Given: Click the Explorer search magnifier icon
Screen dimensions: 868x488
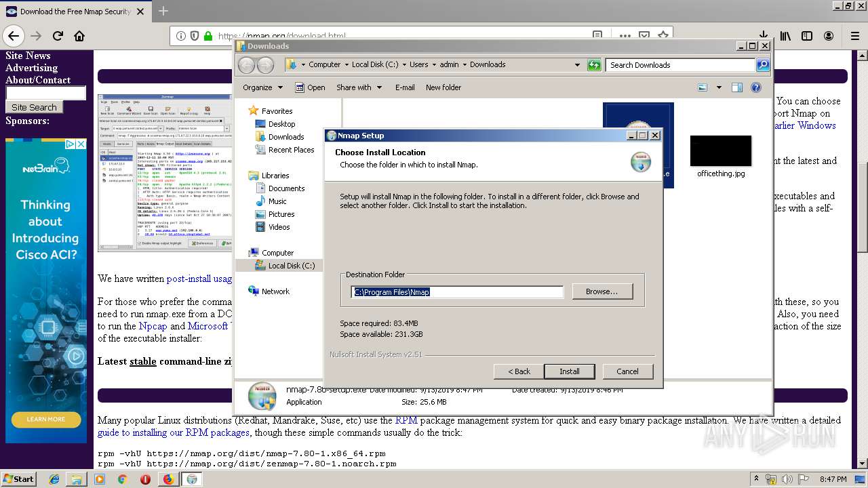Looking at the screenshot, I should [763, 65].
